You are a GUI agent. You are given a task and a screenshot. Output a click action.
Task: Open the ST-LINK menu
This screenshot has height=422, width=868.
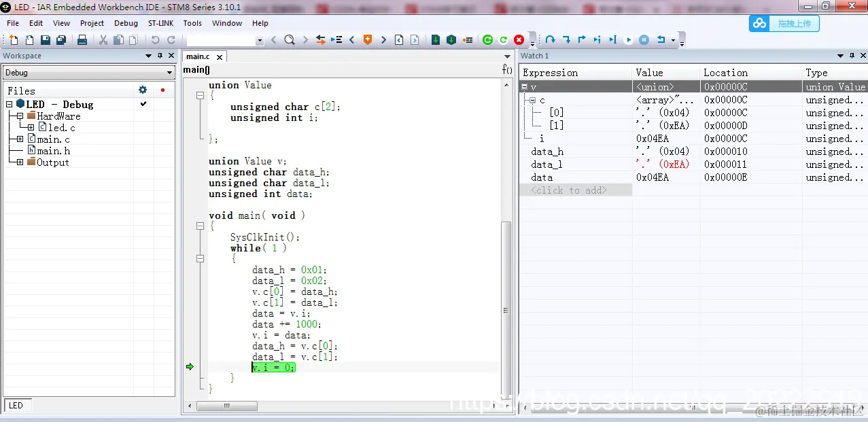(x=161, y=23)
